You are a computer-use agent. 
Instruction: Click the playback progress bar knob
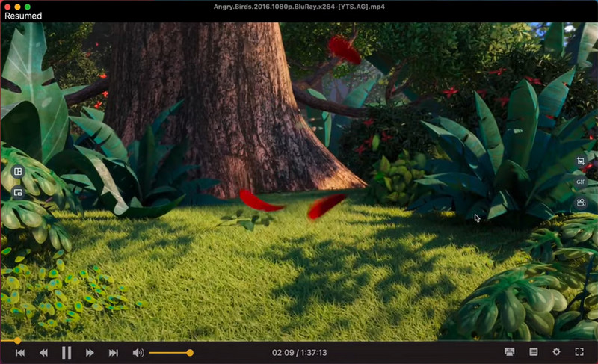click(x=17, y=340)
